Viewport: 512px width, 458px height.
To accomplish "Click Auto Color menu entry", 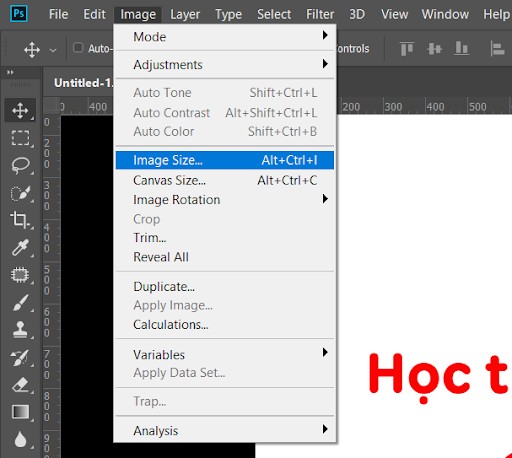I will [x=225, y=131].
